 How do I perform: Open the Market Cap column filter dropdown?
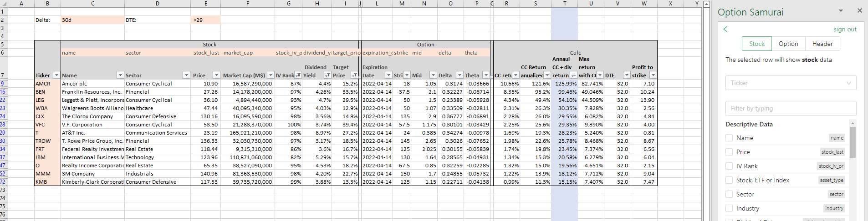click(x=271, y=75)
